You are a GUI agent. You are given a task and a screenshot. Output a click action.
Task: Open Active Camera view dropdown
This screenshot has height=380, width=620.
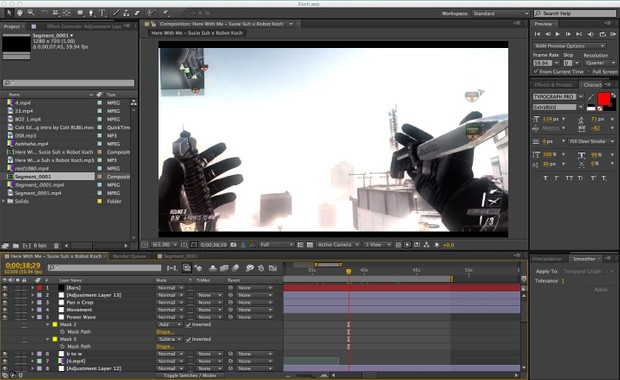click(x=337, y=245)
